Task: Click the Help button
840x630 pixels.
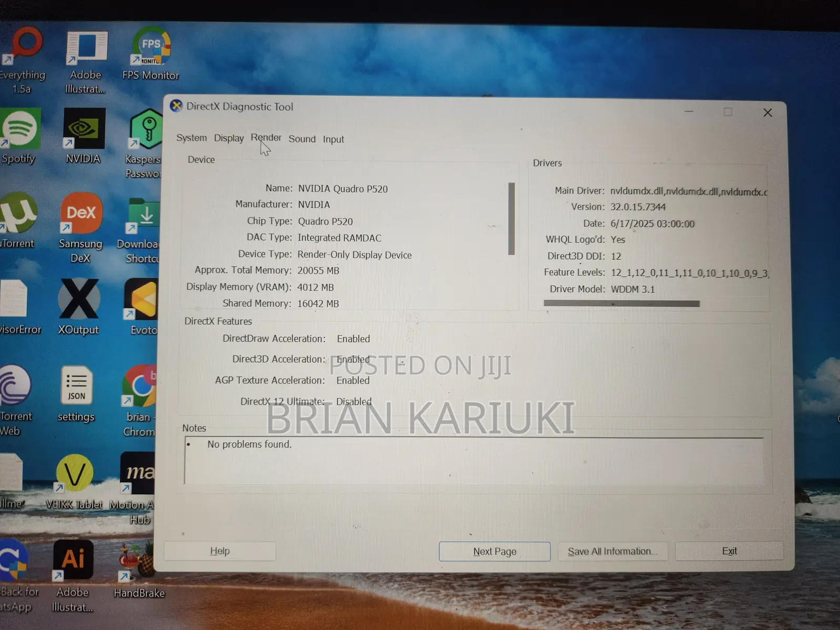Action: click(x=220, y=551)
